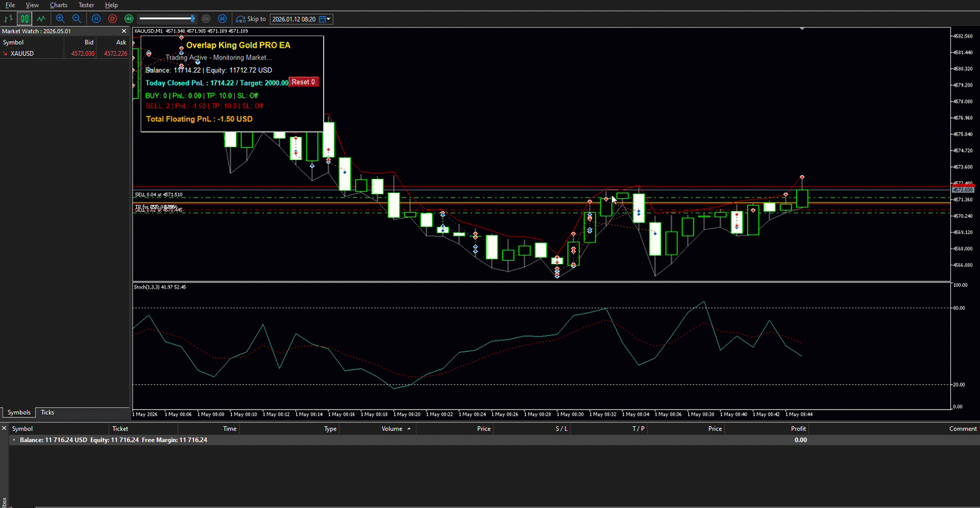Edit the Skip to date field
Image resolution: width=980 pixels, height=508 pixels.
pyautogui.click(x=295, y=18)
